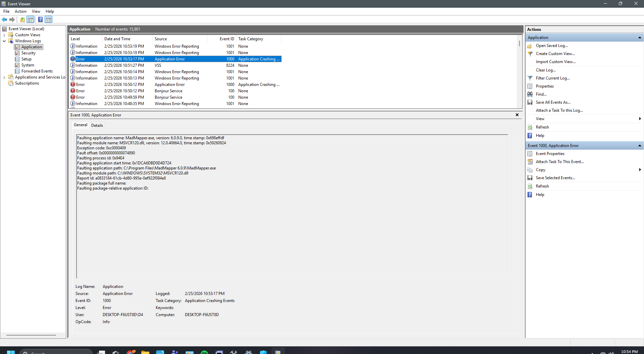Collapse the Windows Logs tree node
Screen dimensions: 644x354
(x=4, y=41)
